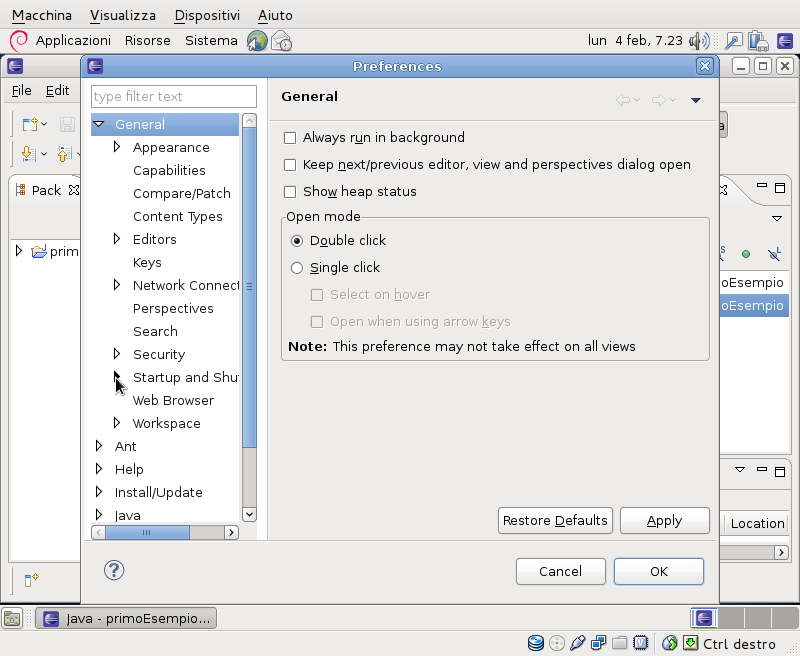Open the Aiuto menu

pyautogui.click(x=276, y=15)
